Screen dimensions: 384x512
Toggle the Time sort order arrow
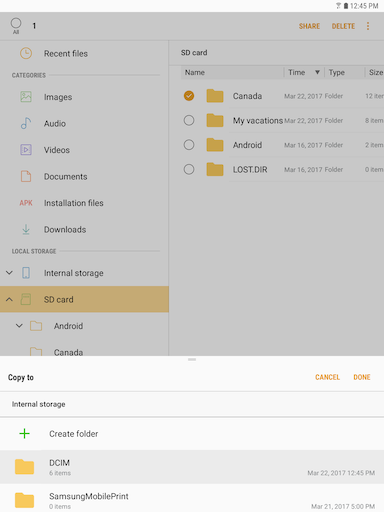317,72
